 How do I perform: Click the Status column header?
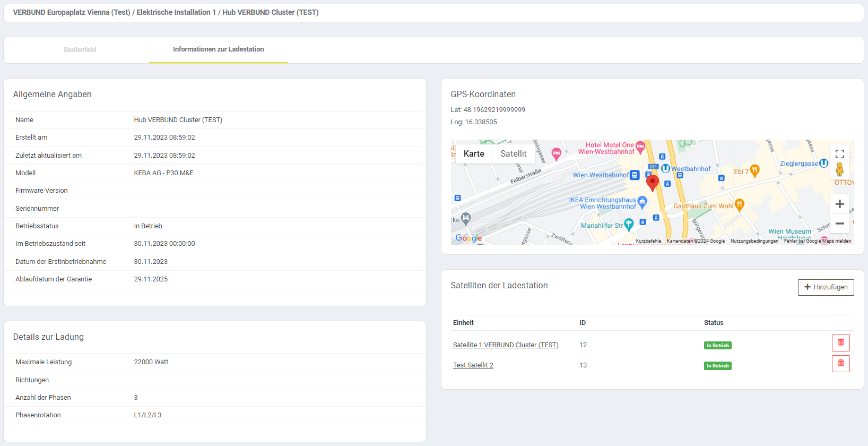(x=714, y=323)
